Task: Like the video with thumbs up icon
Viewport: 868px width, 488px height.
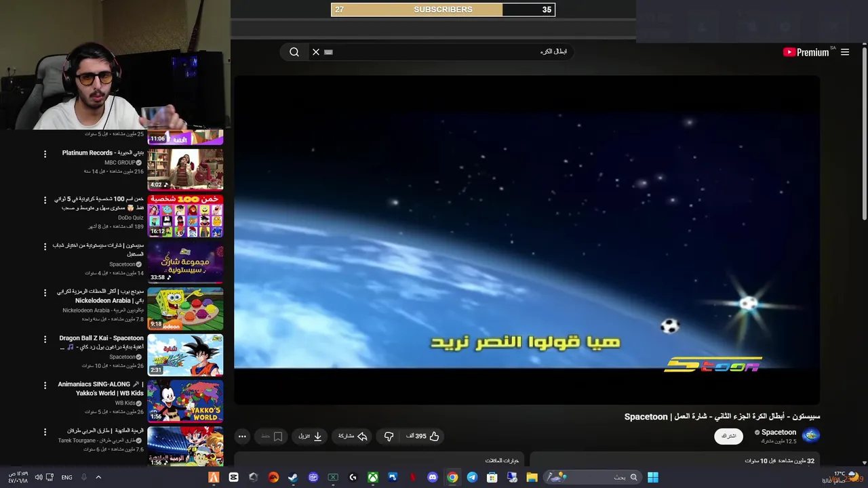Action: 435,436
